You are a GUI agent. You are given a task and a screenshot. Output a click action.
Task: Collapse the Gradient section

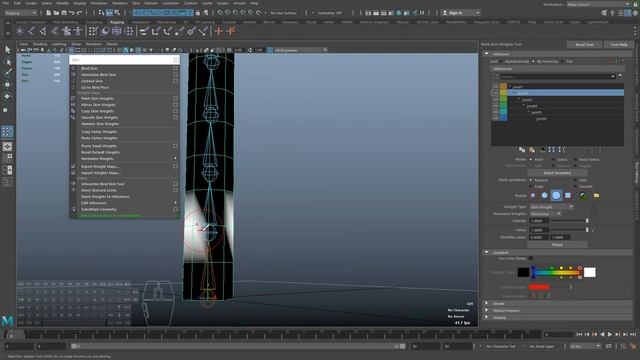[x=486, y=252]
